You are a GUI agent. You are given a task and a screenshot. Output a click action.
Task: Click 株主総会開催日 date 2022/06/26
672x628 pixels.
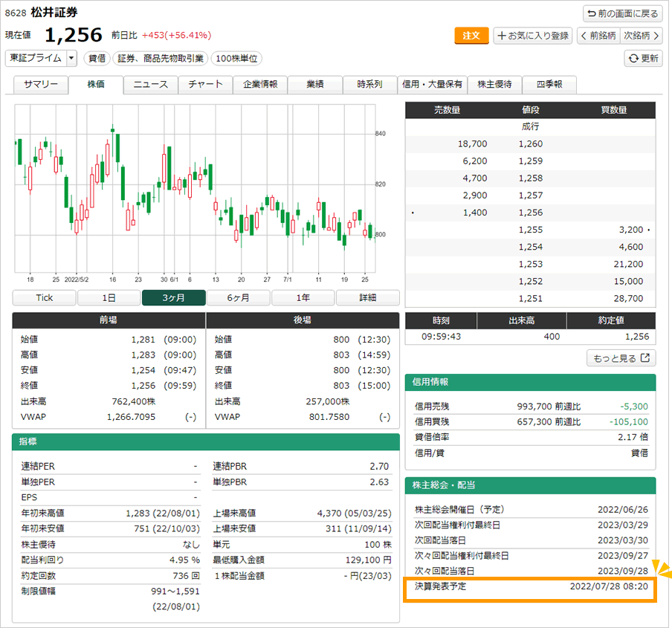(x=623, y=510)
